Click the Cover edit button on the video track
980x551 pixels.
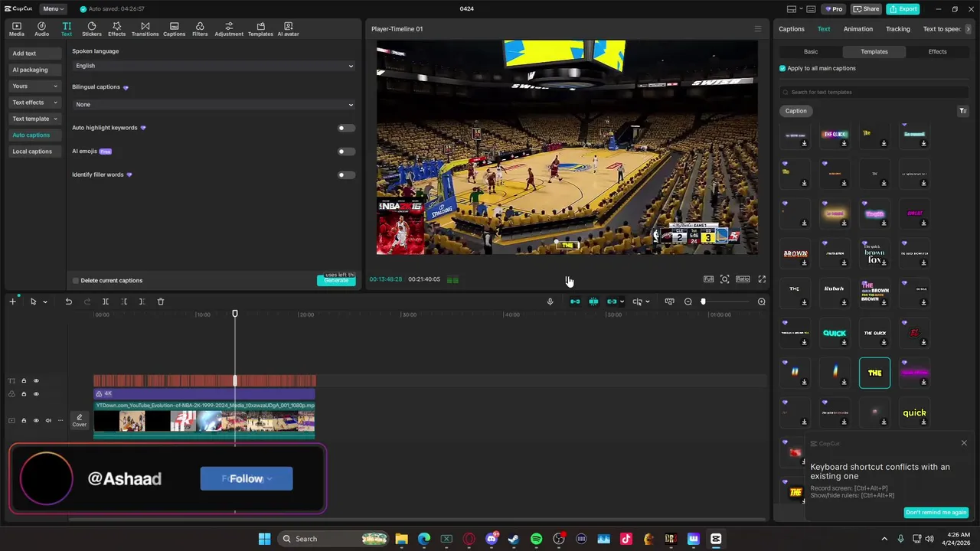coord(79,420)
